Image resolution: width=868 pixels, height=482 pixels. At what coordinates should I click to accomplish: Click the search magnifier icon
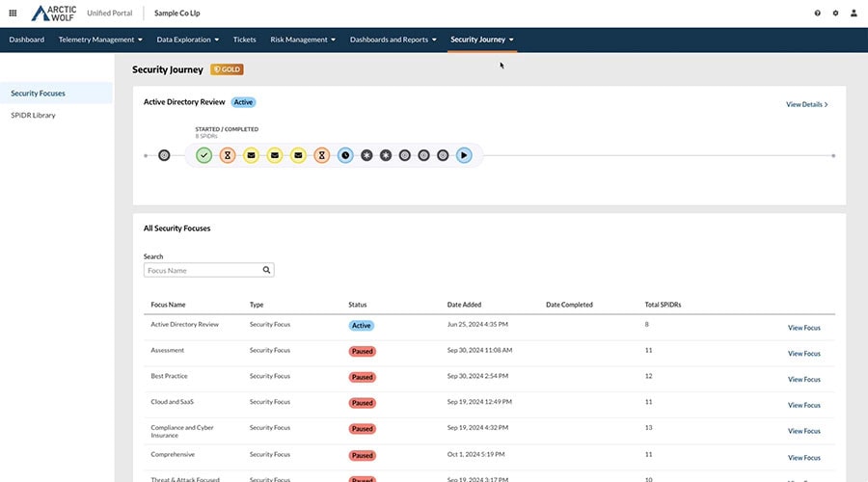[266, 270]
